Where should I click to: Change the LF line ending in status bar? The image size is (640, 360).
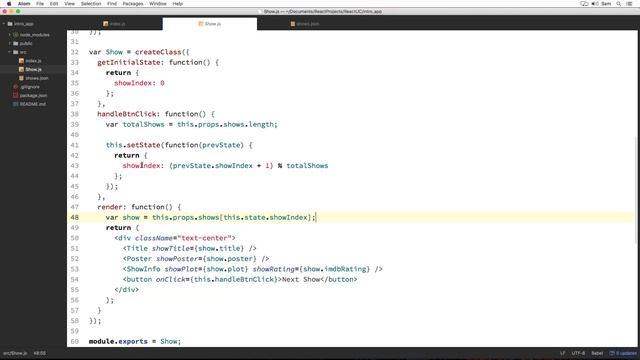pyautogui.click(x=562, y=353)
